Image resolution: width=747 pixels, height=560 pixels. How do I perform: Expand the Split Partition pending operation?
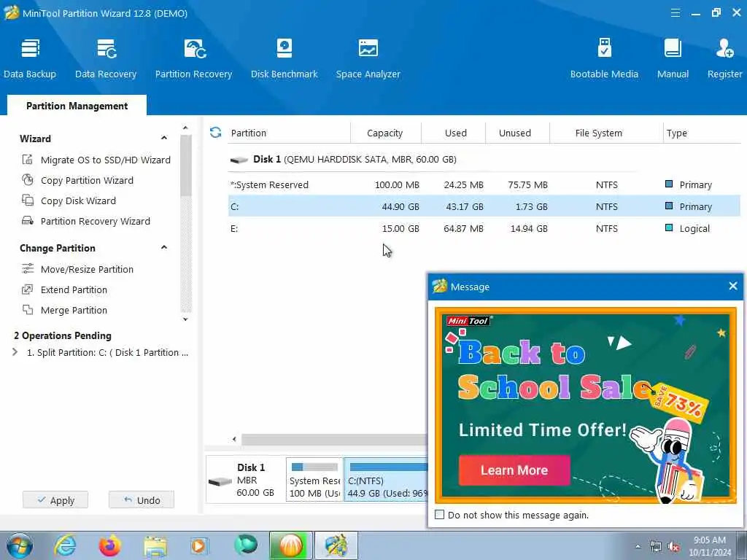pyautogui.click(x=15, y=352)
